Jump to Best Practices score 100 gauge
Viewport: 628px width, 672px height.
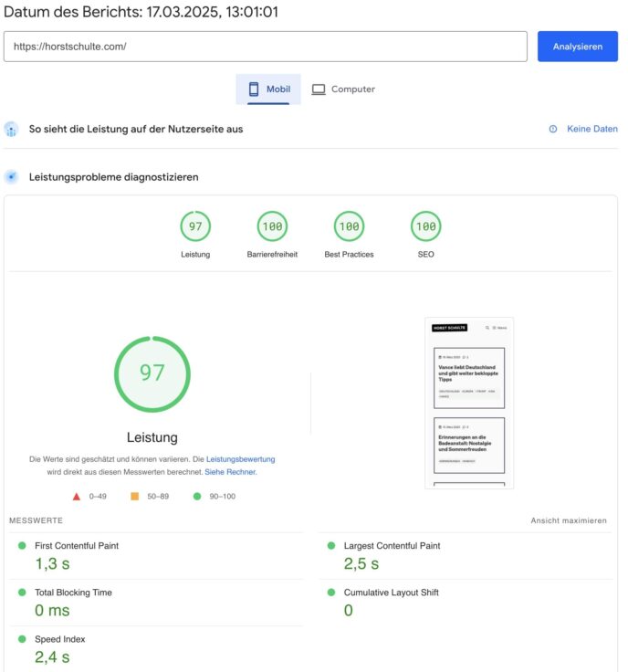click(x=349, y=226)
